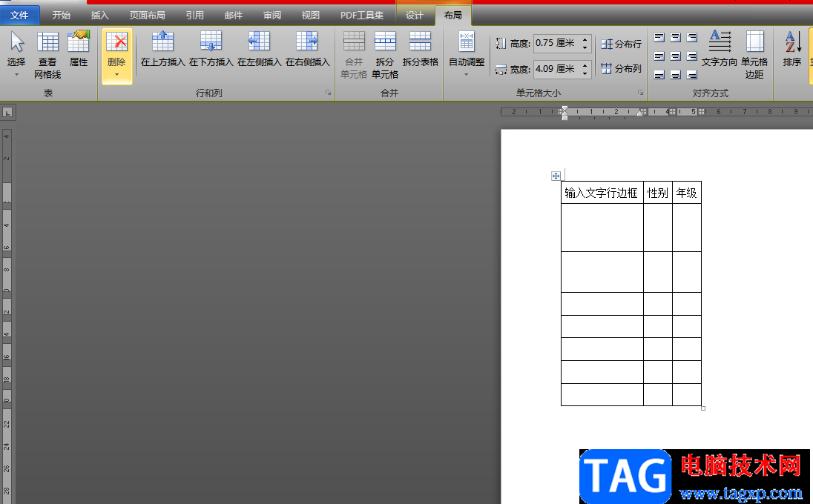This screenshot has height=504, width=813.
Task: Switch to 页面布局 Page Layout tab
Action: pos(148,16)
